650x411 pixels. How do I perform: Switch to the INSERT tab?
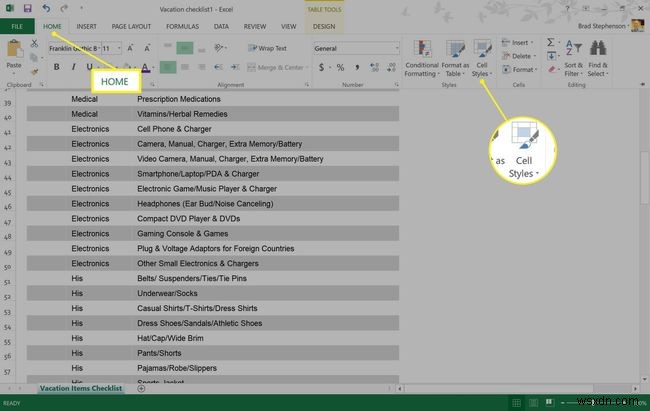[x=86, y=26]
